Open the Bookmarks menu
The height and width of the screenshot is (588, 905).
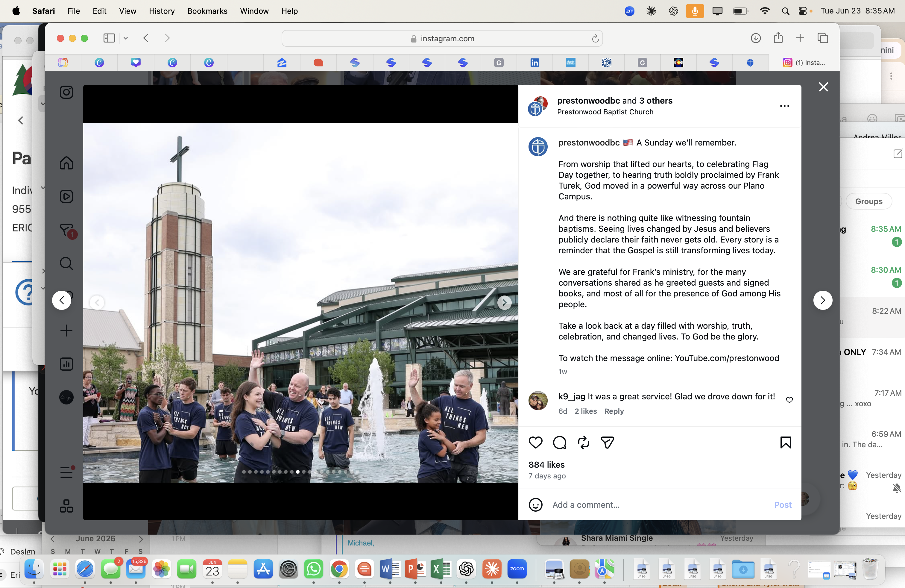click(x=207, y=11)
